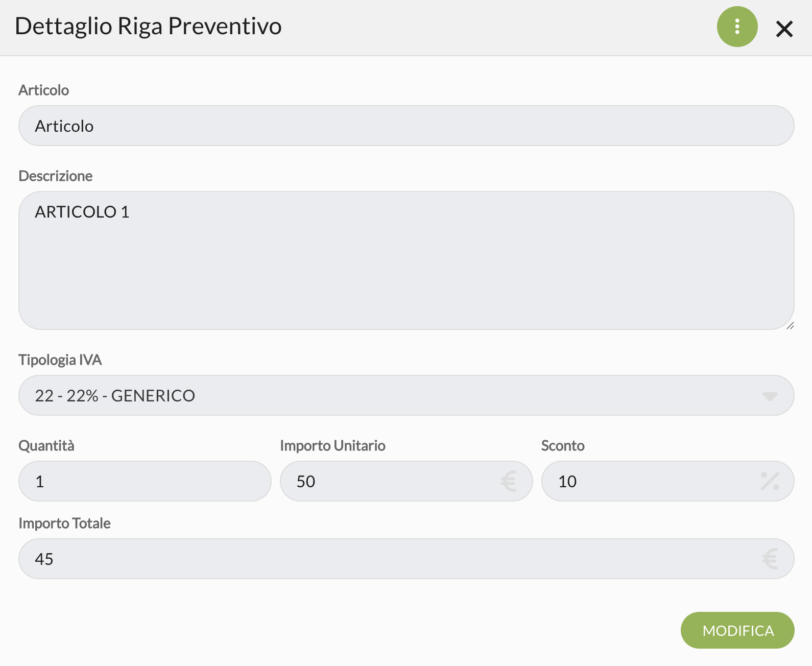This screenshot has height=666, width=812.
Task: Click the 'Importo Totale' label text
Action: [65, 524]
